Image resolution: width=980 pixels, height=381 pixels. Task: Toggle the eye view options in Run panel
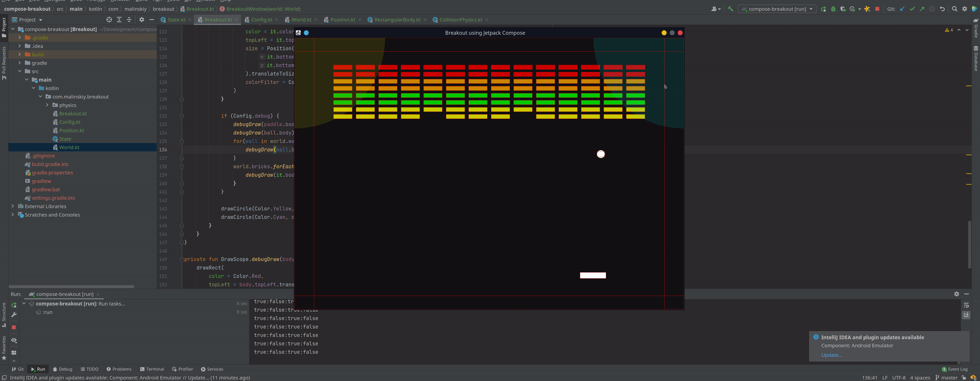[x=14, y=340]
